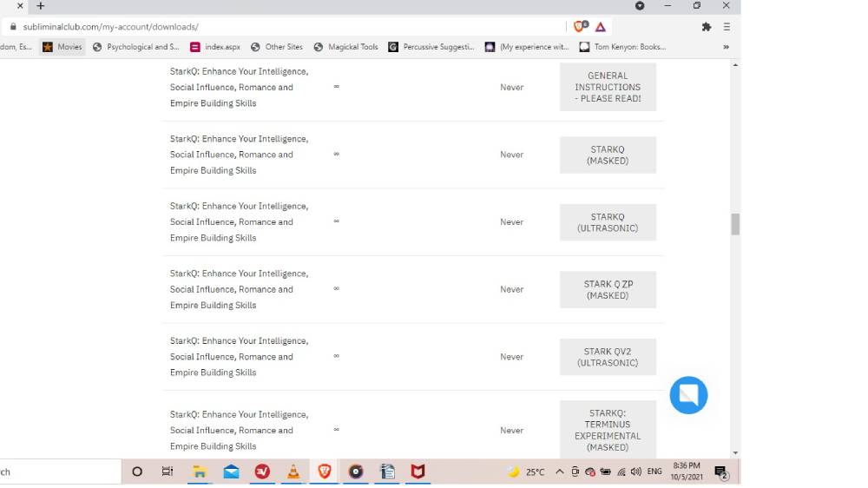
Task: Open the Psychological and S... bookmark
Action: click(136, 47)
